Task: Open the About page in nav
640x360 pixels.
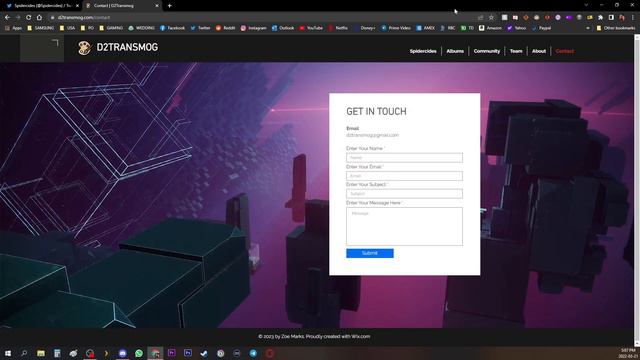Action: 539,51
